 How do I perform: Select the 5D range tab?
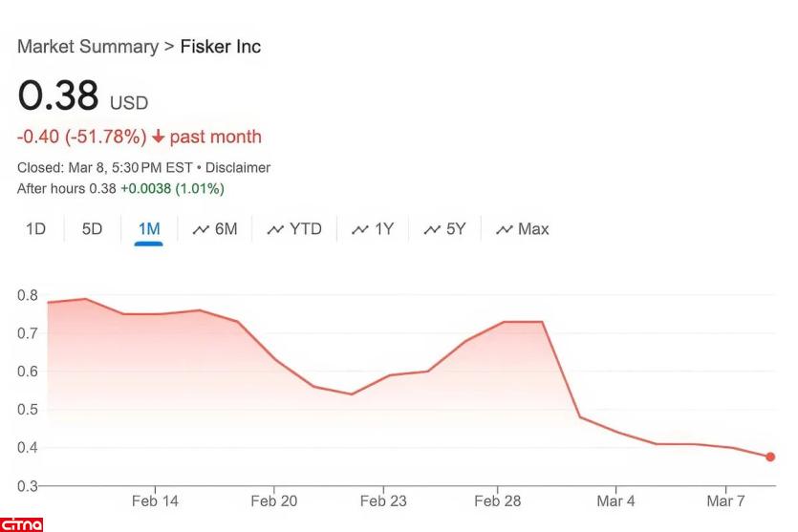click(92, 229)
